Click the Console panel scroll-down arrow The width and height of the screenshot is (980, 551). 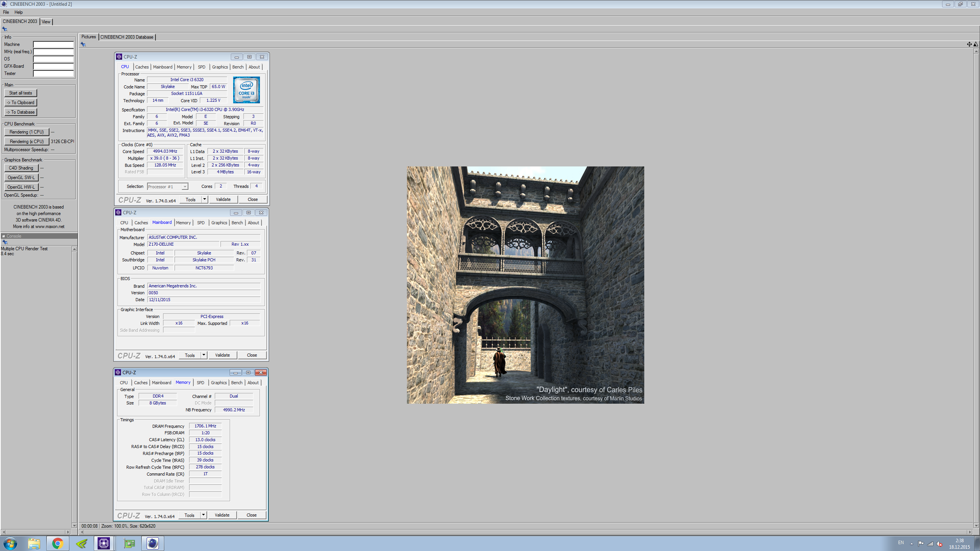(x=74, y=526)
